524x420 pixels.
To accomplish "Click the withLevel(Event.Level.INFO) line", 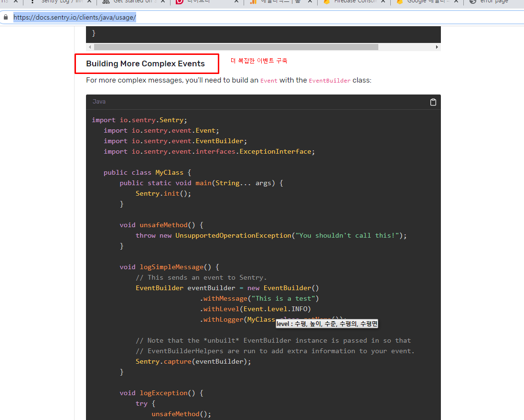I will pyautogui.click(x=256, y=309).
